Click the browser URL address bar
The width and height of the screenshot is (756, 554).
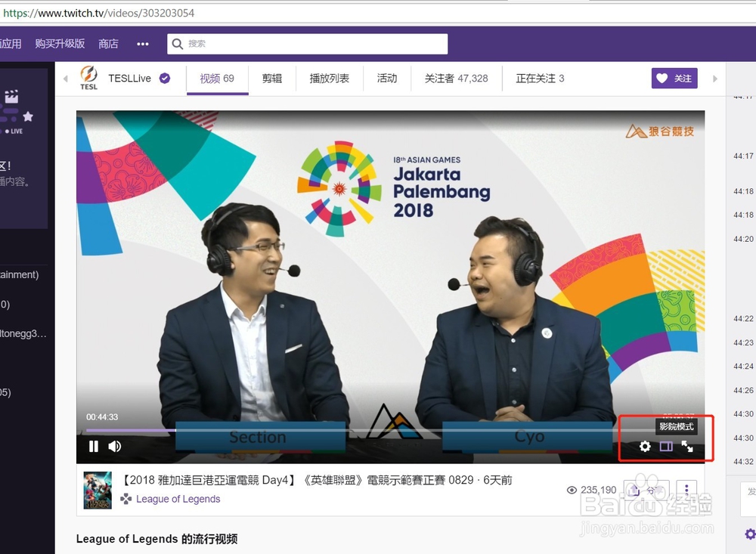(378, 13)
